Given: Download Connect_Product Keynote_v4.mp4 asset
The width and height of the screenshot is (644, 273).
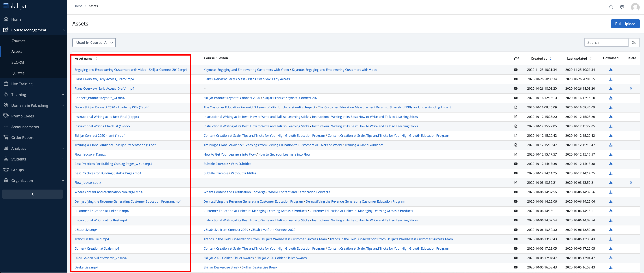Looking at the screenshot, I should pos(611,98).
